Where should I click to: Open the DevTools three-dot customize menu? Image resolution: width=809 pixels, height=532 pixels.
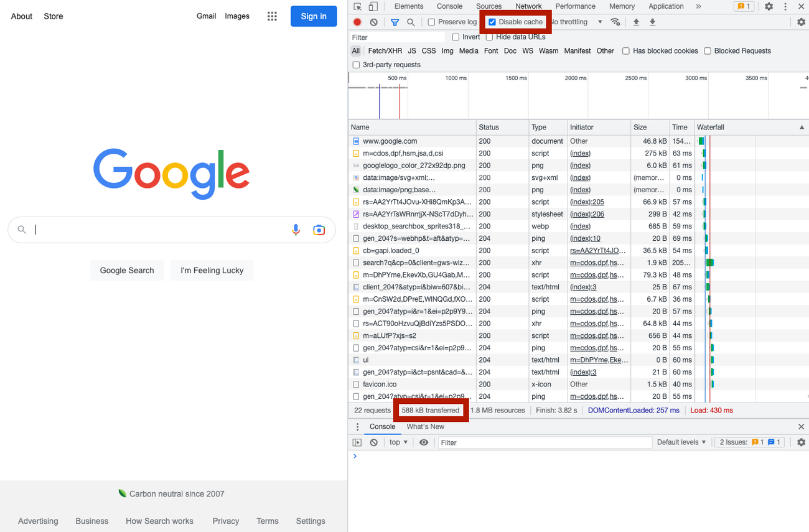(x=785, y=6)
